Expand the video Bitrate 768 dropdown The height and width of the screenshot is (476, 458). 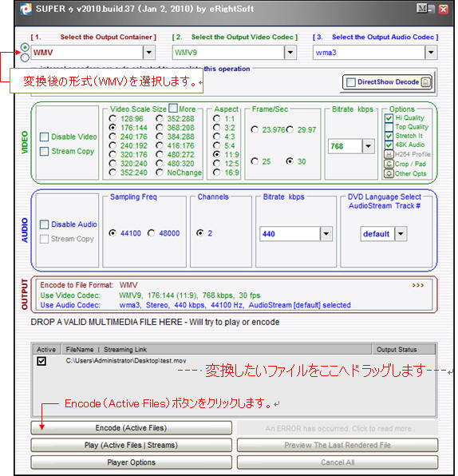pyautogui.click(x=368, y=147)
